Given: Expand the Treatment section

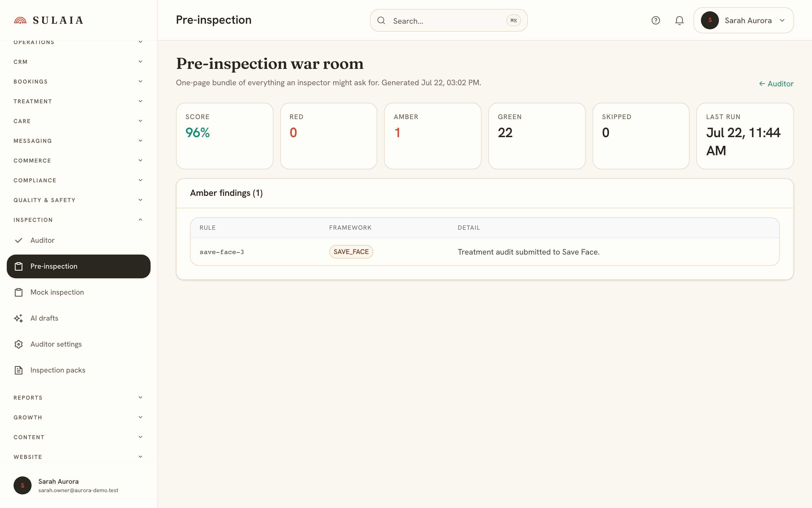Looking at the screenshot, I should point(78,102).
